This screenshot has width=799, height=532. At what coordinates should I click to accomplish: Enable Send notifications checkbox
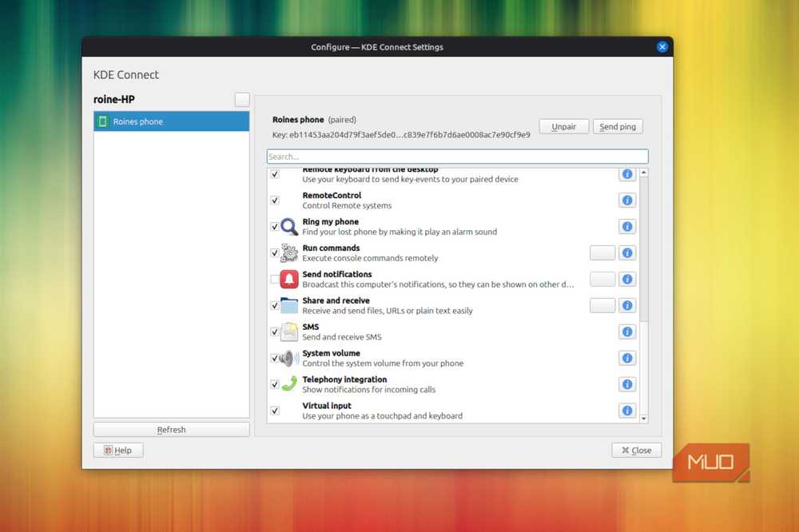275,280
